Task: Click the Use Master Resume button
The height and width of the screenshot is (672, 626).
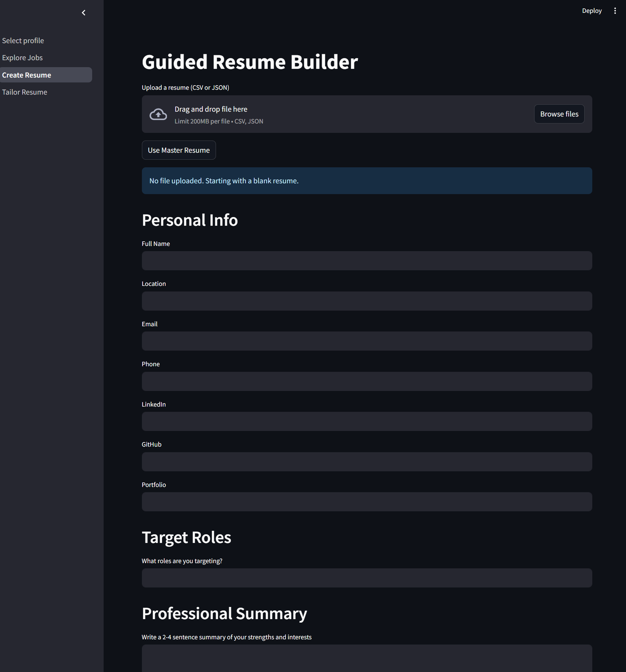Action: (x=179, y=150)
